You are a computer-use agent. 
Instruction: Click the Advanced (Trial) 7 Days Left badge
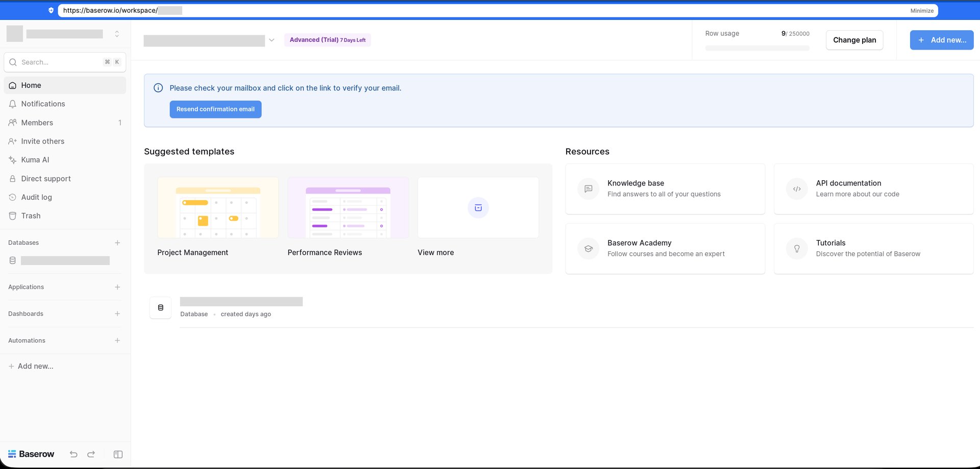tap(328, 40)
